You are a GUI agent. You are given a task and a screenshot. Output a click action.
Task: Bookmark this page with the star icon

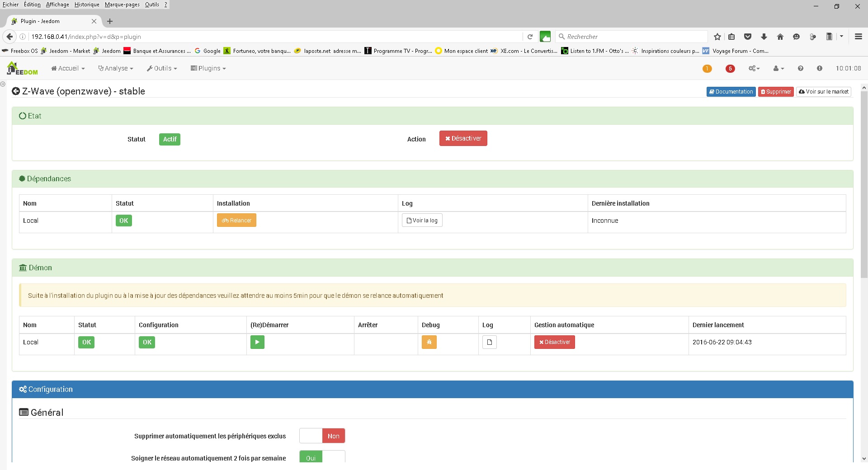point(717,37)
